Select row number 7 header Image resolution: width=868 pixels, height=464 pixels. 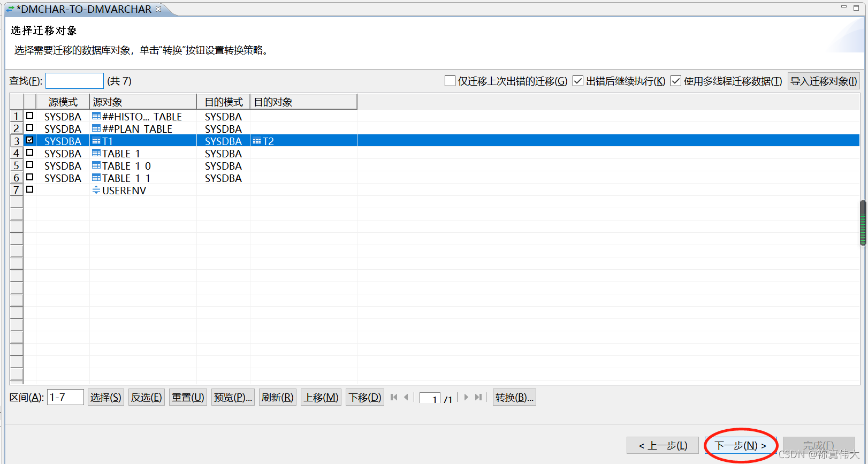point(17,190)
